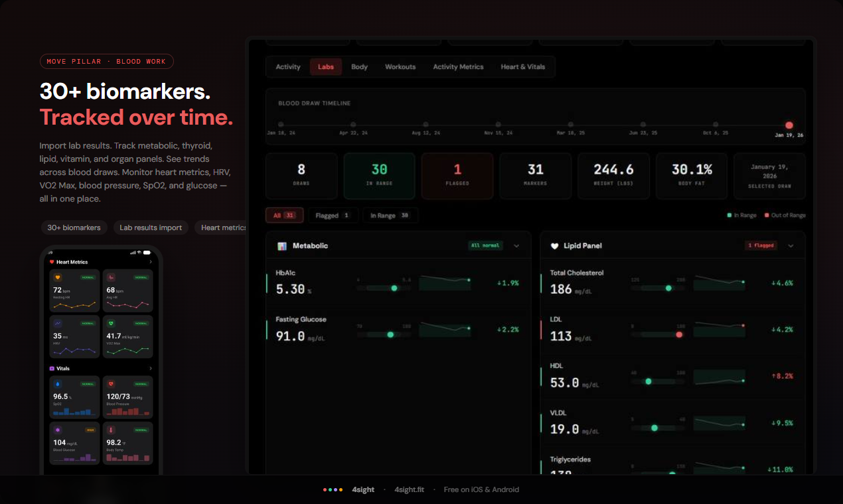The width and height of the screenshot is (843, 504).
Task: Click the 8 Draws stat card
Action: [301, 176]
